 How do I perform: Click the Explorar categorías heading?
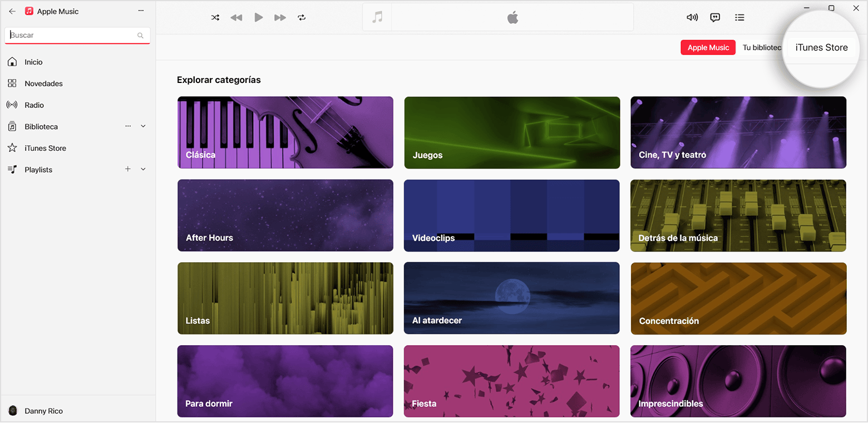[219, 80]
